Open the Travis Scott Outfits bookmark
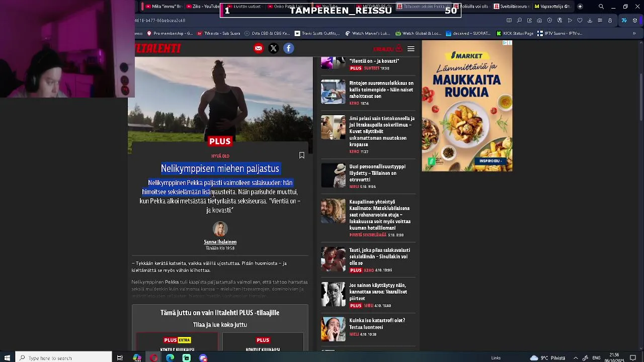 click(x=317, y=34)
